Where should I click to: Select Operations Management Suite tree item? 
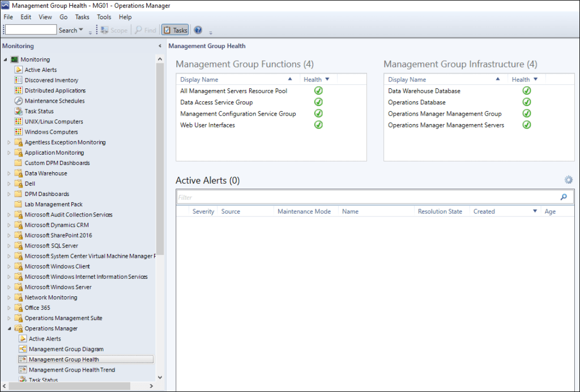point(63,318)
